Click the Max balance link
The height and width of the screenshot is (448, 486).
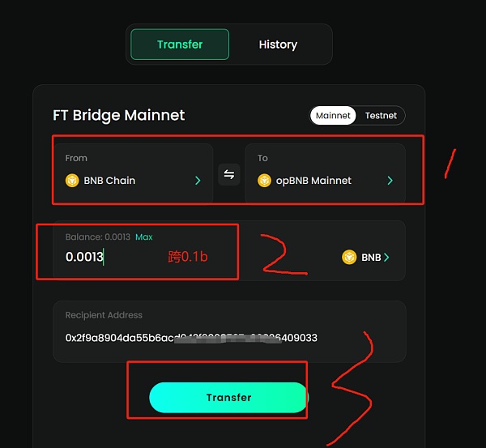pyautogui.click(x=143, y=237)
